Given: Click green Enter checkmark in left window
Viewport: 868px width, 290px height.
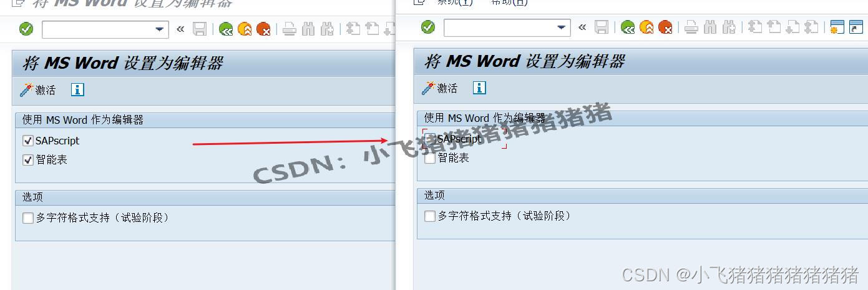Looking at the screenshot, I should [26, 29].
